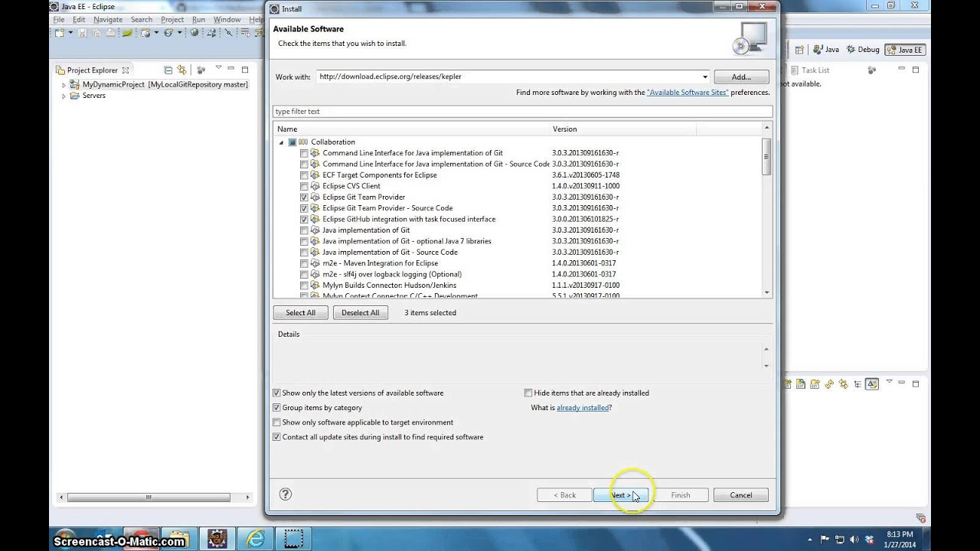This screenshot has height=551, width=980.
Task: Expand the Servers node in Project Explorer
Action: tap(64, 96)
